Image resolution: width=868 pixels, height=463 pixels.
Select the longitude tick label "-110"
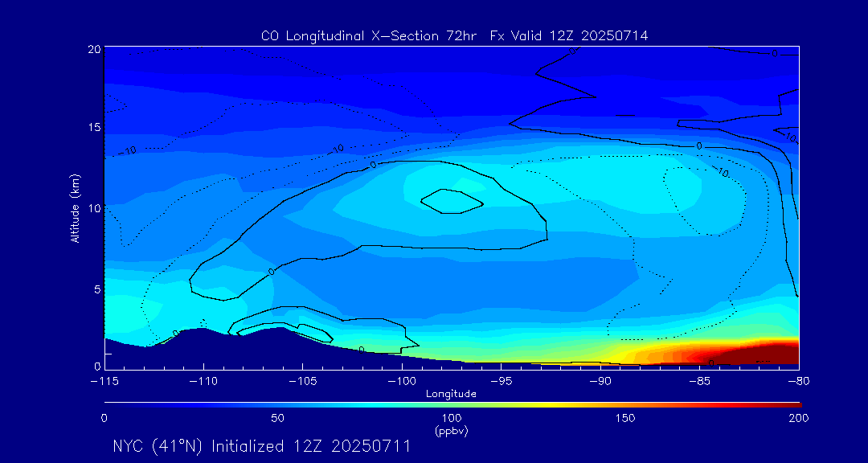pos(203,382)
